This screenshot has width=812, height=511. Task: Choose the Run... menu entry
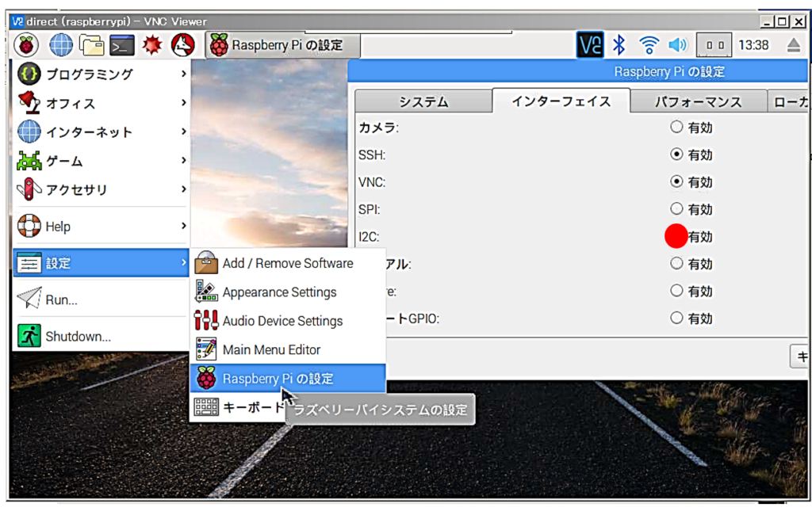point(101,299)
